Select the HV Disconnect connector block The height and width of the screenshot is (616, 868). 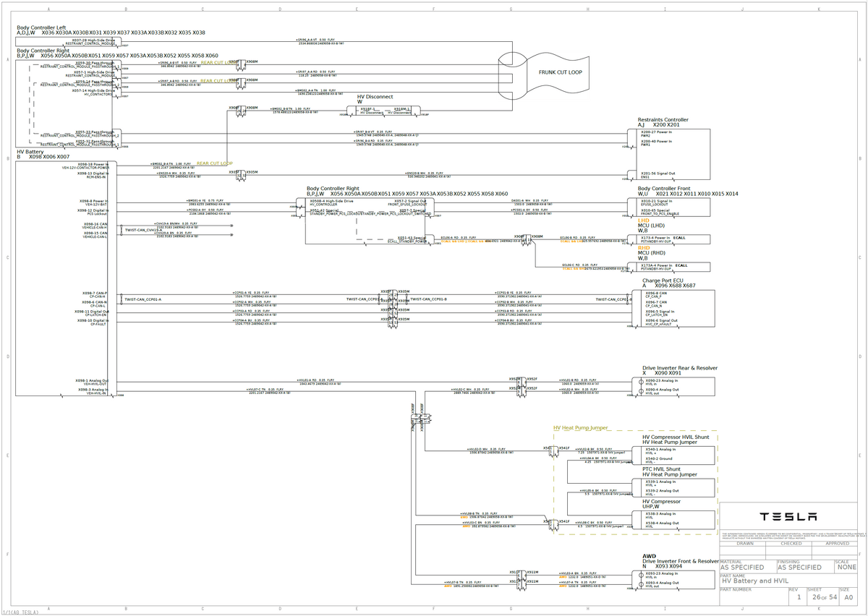(385, 111)
